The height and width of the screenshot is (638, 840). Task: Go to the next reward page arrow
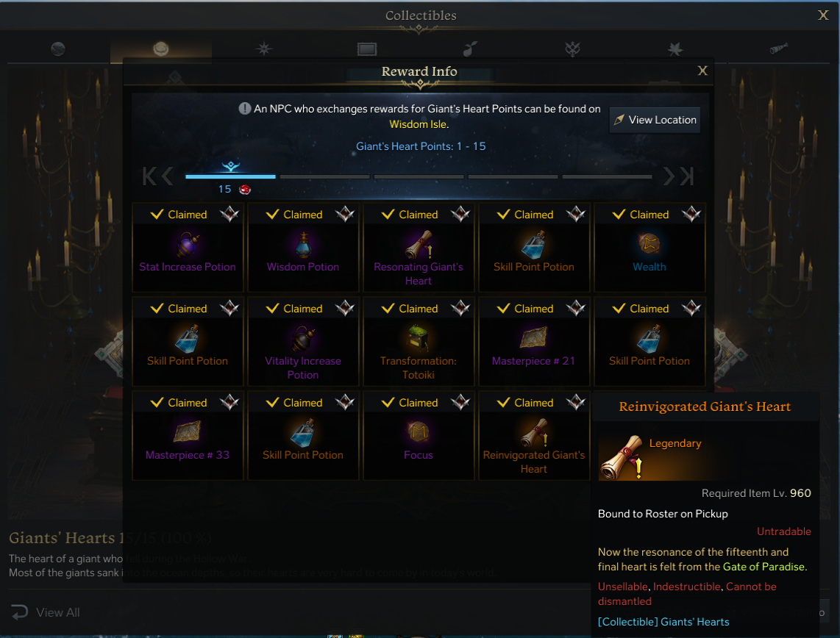[669, 176]
